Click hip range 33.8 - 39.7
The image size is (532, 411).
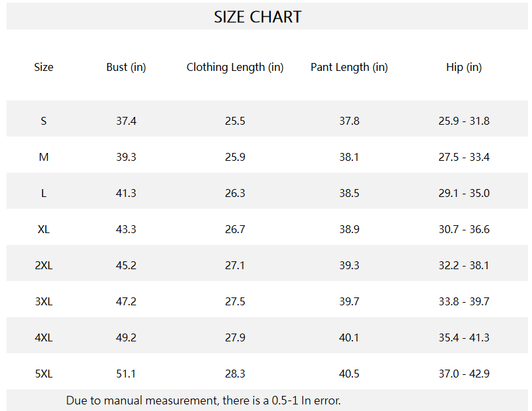coord(464,301)
